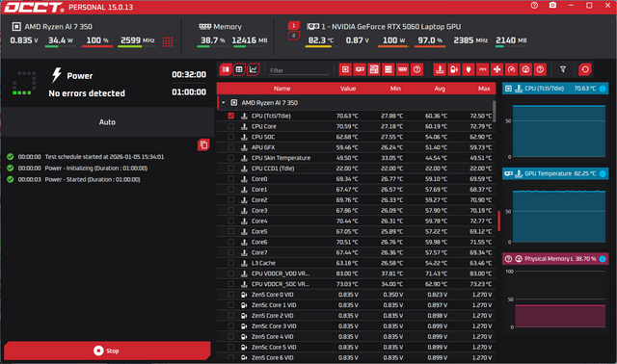This screenshot has width=617, height=364.
Task: Toggle the current sensor type filter
Action: tap(482, 69)
